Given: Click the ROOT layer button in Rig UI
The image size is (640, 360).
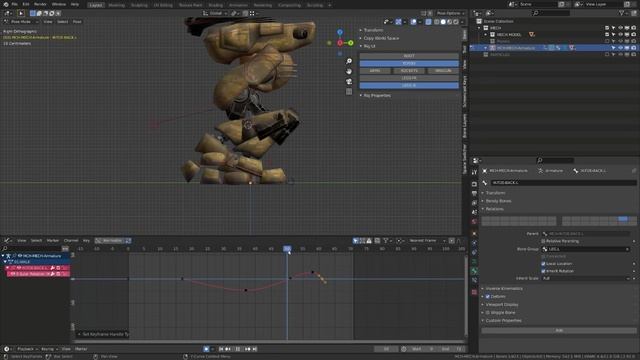Looking at the screenshot, I should click(x=409, y=56).
